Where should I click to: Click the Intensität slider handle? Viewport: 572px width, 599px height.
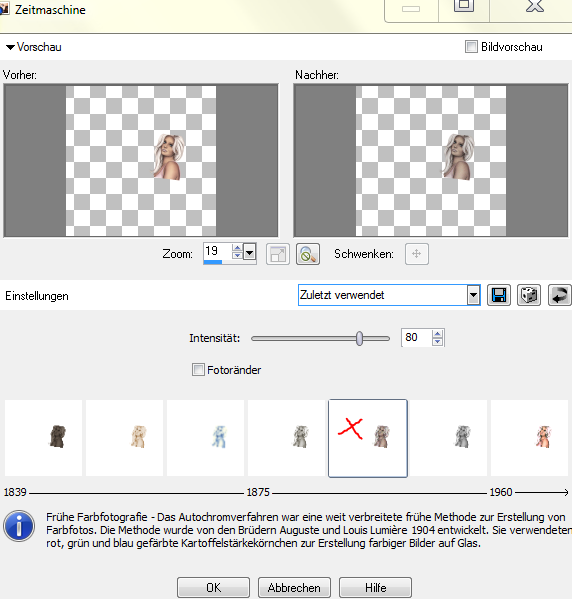[359, 338]
